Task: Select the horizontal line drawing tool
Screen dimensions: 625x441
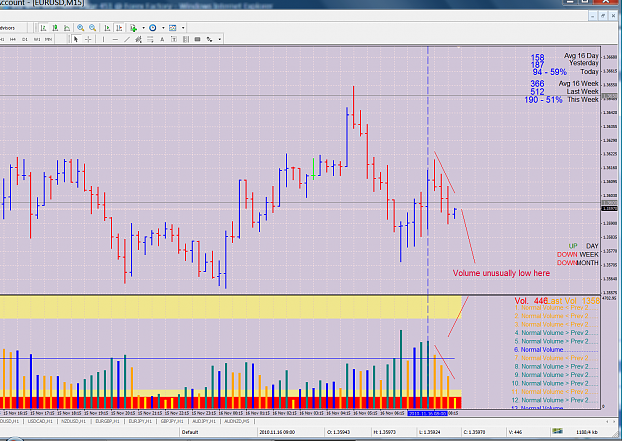Action: [115, 39]
